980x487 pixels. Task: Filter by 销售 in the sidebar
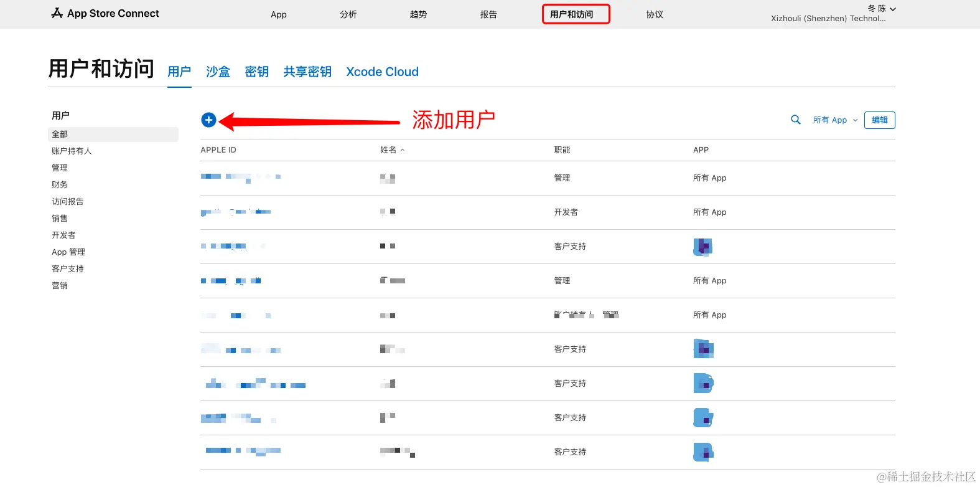click(x=60, y=219)
